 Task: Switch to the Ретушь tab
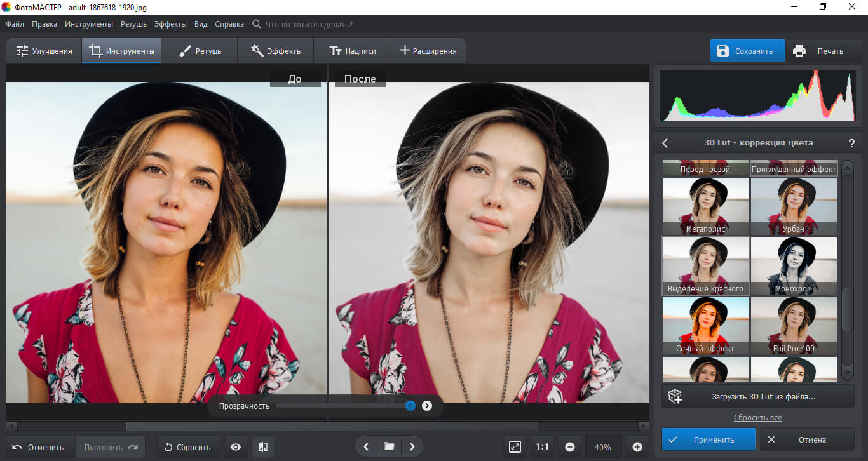click(x=200, y=51)
